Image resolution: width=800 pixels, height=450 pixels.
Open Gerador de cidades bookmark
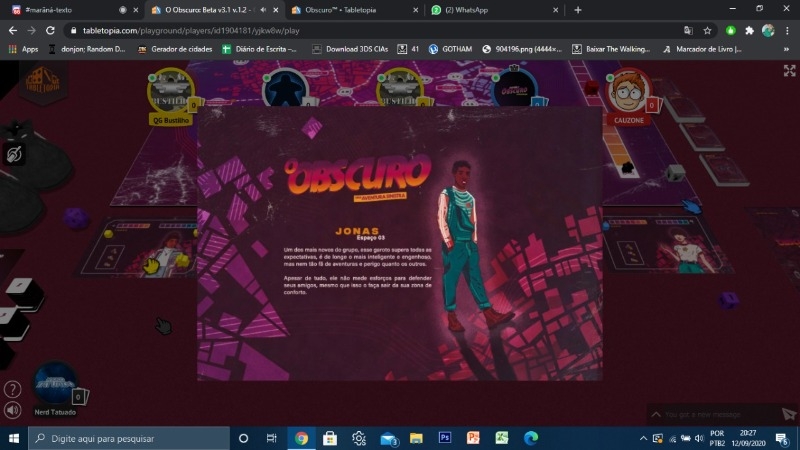[x=175, y=49]
